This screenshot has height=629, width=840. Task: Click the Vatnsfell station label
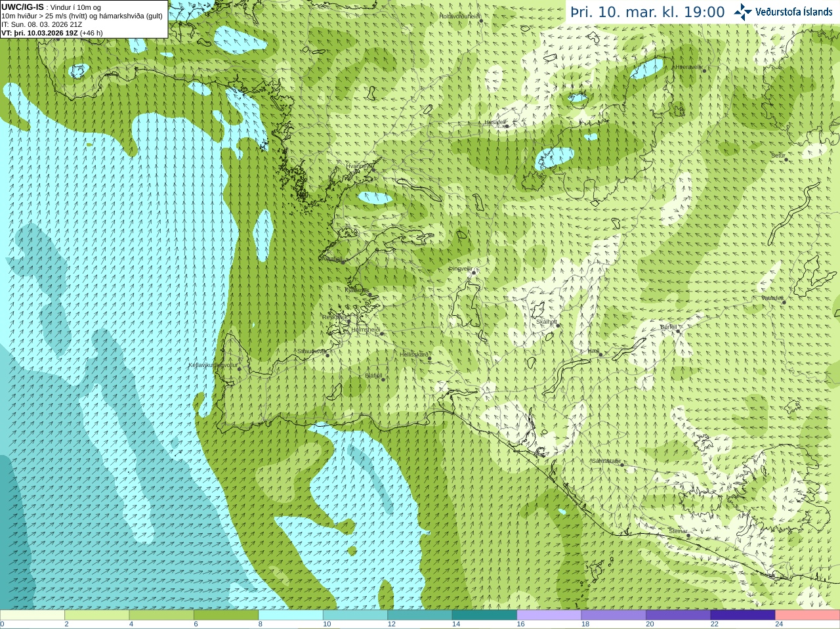click(773, 298)
